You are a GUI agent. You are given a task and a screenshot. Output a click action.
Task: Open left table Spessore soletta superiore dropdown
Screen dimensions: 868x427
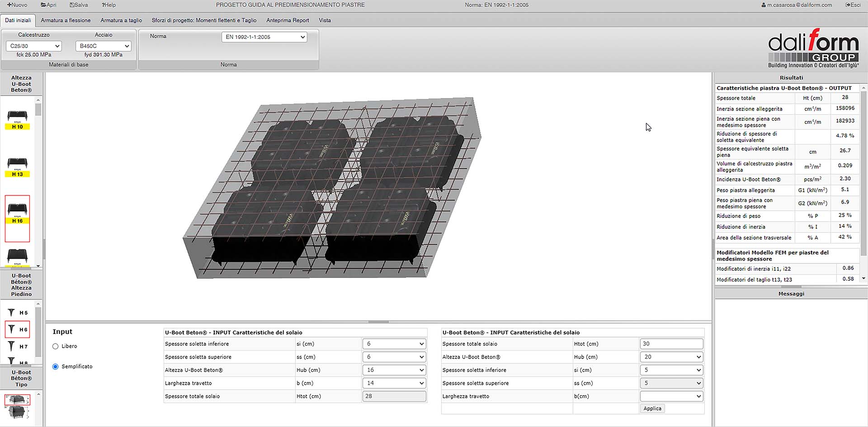click(394, 357)
